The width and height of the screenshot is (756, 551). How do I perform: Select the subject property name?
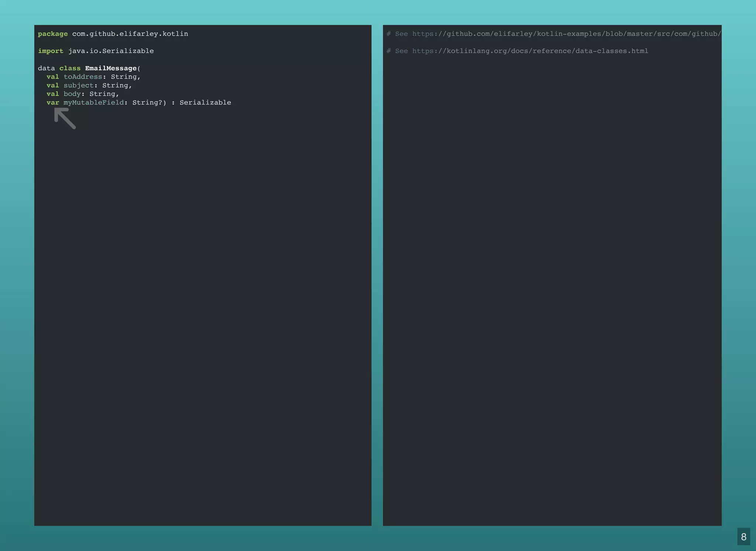[79, 86]
